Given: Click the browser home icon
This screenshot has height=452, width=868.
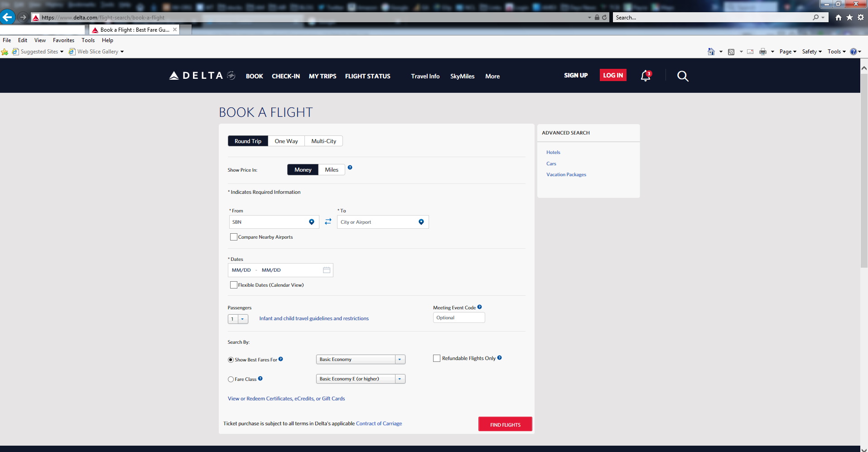Looking at the screenshot, I should [838, 17].
